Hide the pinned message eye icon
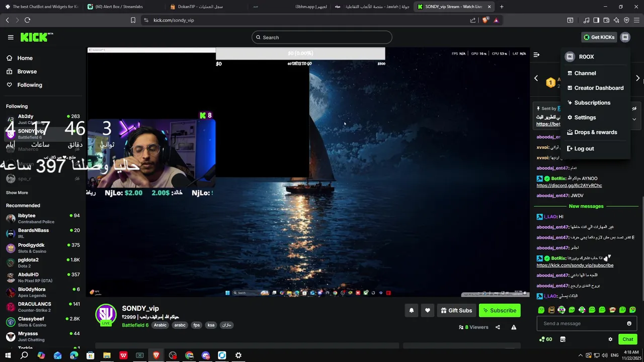The width and height of the screenshot is (644, 362). coord(634,109)
